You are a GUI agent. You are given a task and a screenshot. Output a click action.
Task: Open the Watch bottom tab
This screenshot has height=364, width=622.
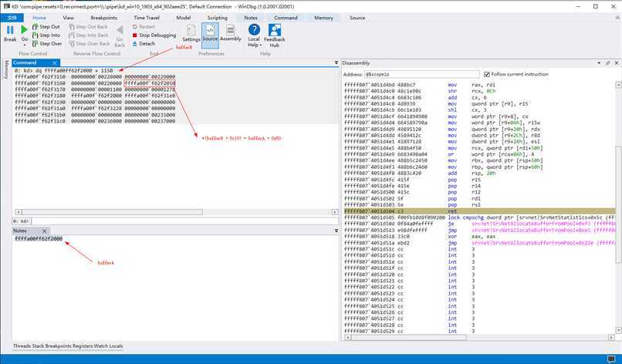[101, 345]
